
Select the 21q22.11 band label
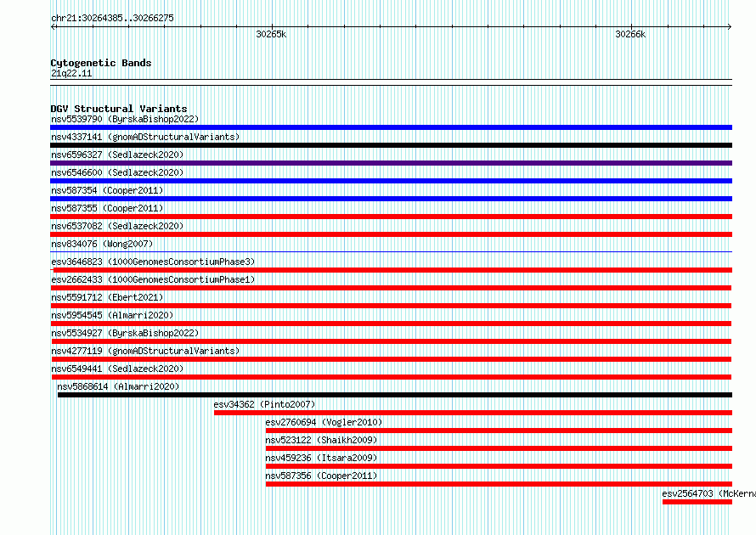(x=71, y=73)
